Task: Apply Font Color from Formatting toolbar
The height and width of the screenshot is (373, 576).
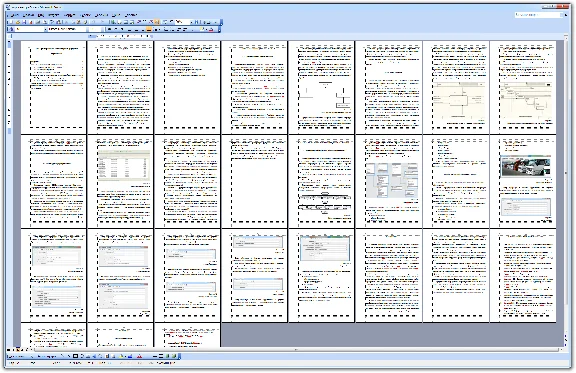Action: [210, 29]
